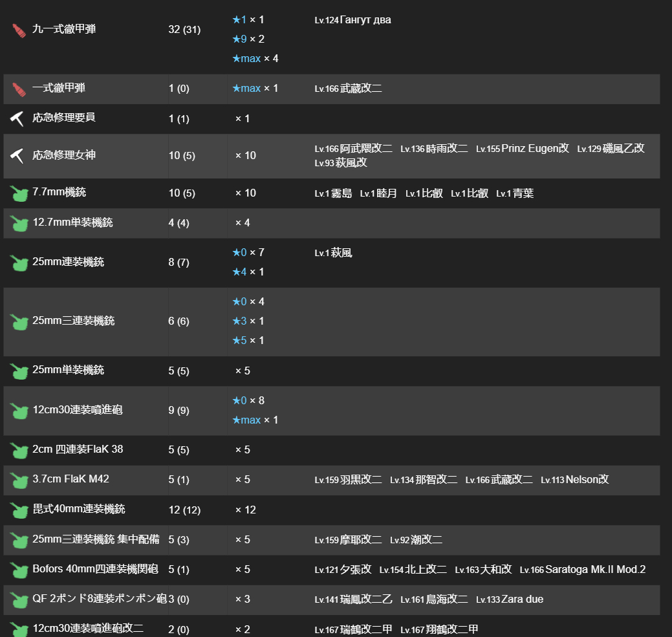Click ship Lv.121 夕張改
This screenshot has height=637, width=672.
(x=343, y=570)
